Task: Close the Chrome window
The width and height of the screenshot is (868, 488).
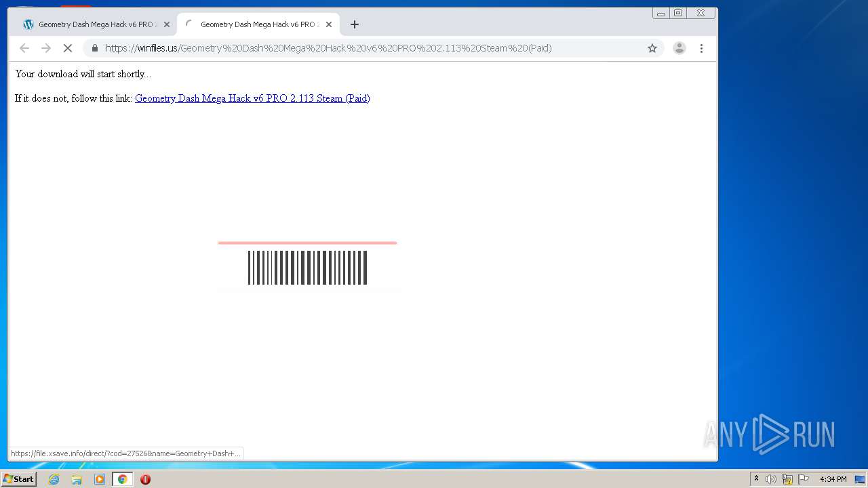Action: click(x=701, y=13)
